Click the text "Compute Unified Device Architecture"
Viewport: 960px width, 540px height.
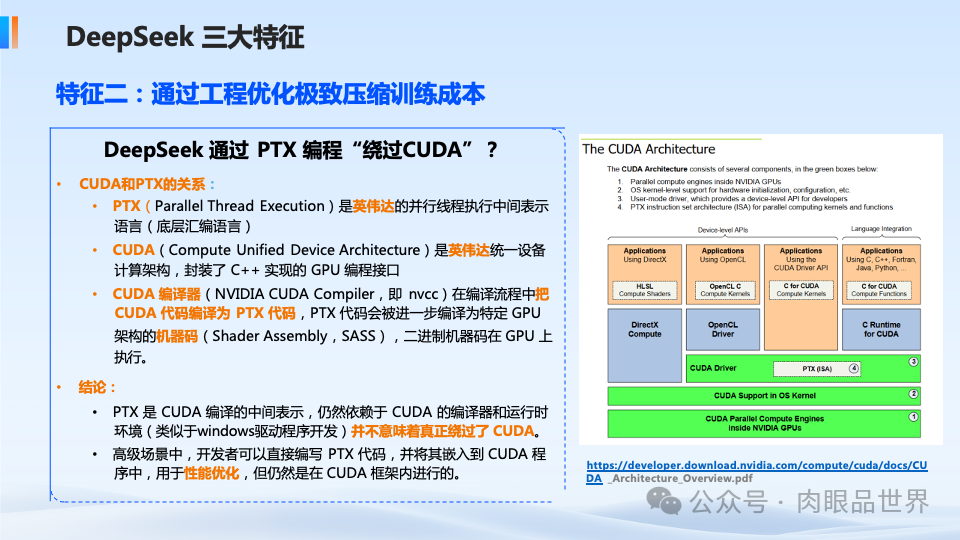click(x=294, y=250)
